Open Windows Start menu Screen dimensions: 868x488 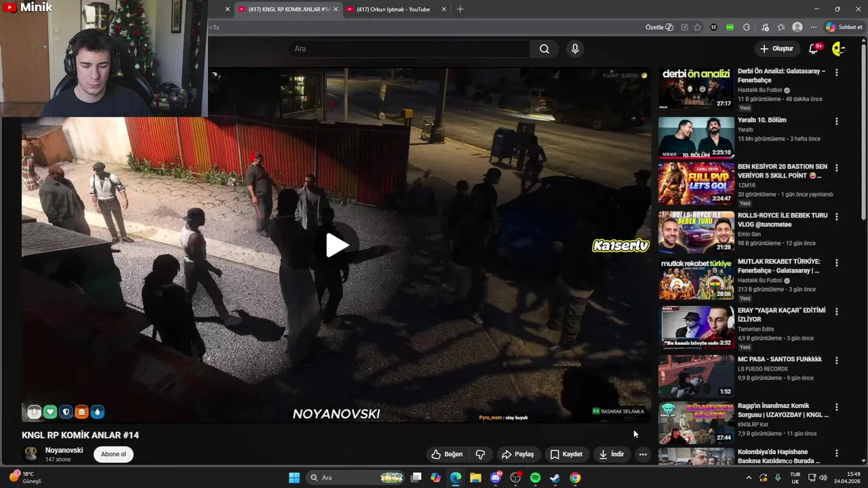tap(294, 478)
